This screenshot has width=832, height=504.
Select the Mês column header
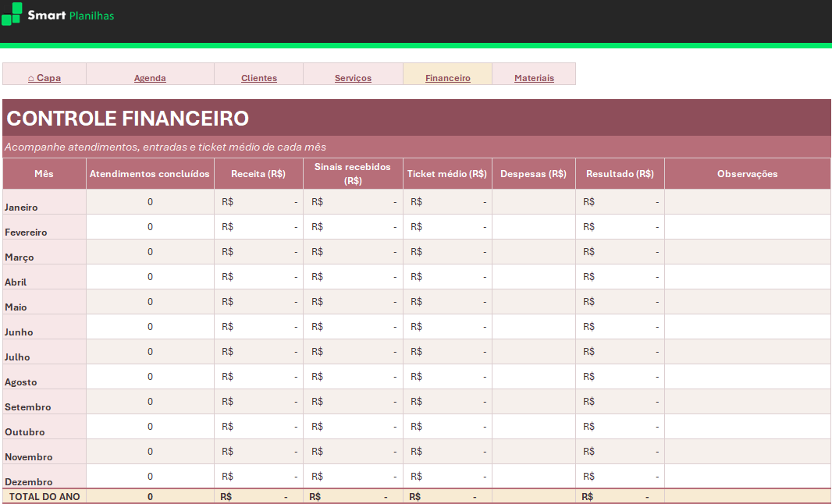44,173
